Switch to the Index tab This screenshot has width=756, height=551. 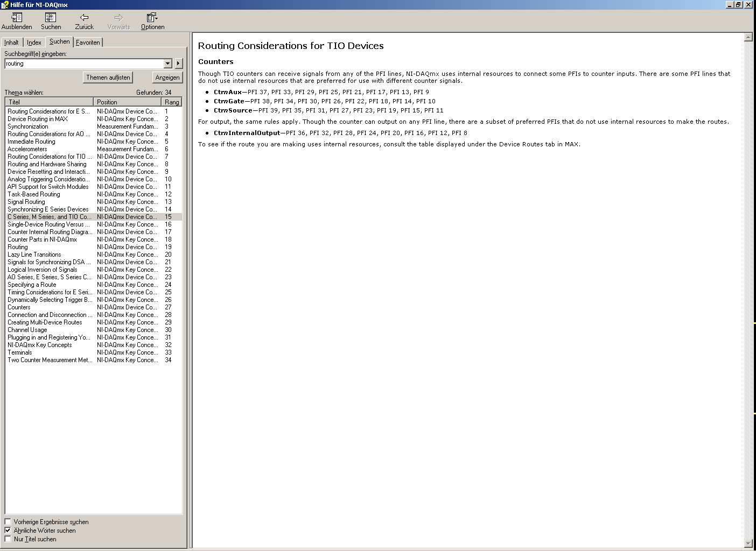(x=34, y=43)
